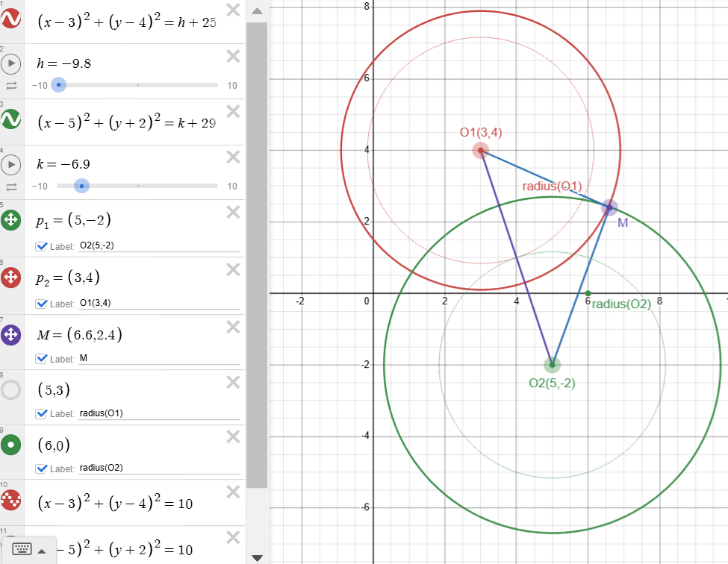
Task: Edit the radius(O1) label text field
Action: click(x=158, y=413)
